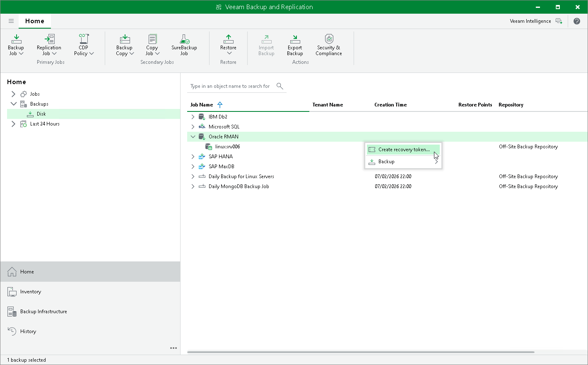
Task: Collapse the Backups tree node
Action: [13, 104]
